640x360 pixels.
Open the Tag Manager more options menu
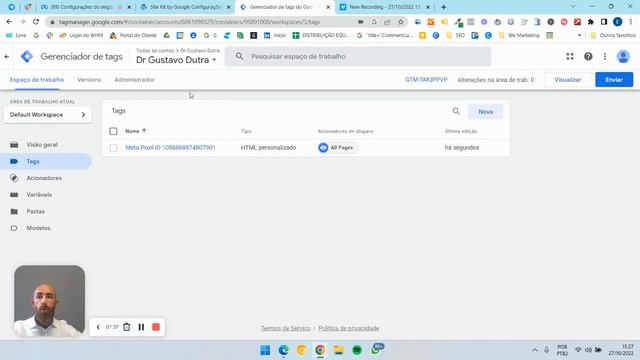tap(605, 56)
